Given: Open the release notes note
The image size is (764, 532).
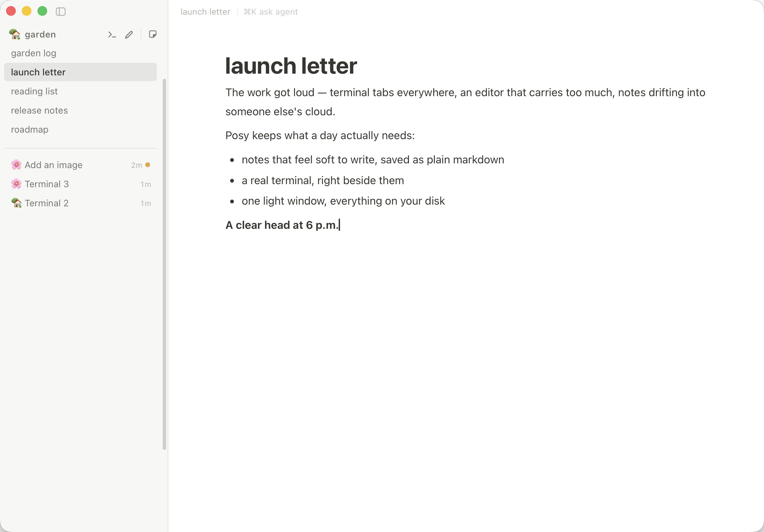Looking at the screenshot, I should (x=80, y=110).
